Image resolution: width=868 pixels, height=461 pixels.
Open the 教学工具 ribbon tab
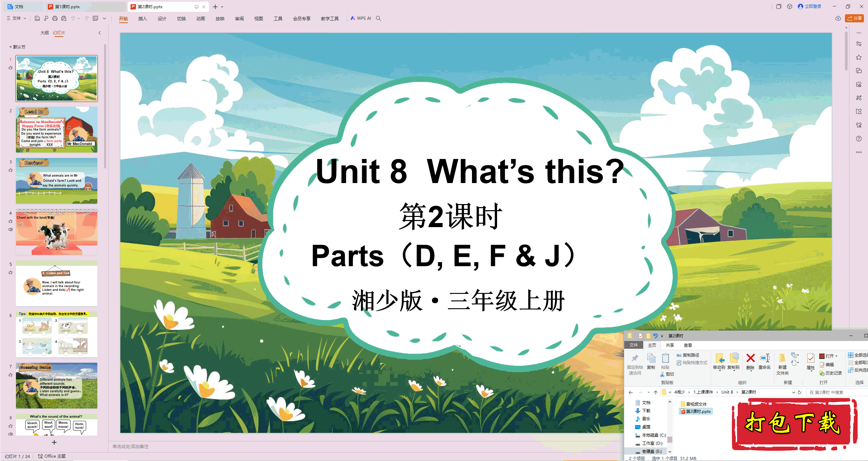[x=330, y=19]
